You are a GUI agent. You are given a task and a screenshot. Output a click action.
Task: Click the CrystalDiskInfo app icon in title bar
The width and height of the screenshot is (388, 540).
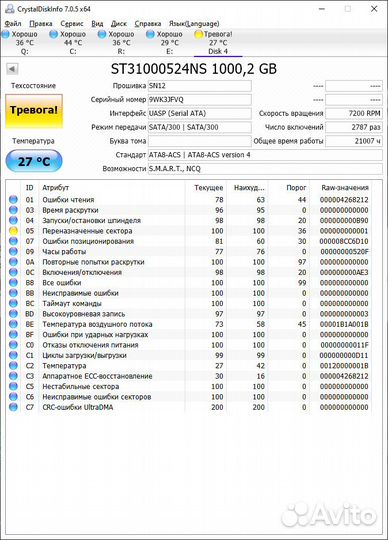click(x=9, y=9)
